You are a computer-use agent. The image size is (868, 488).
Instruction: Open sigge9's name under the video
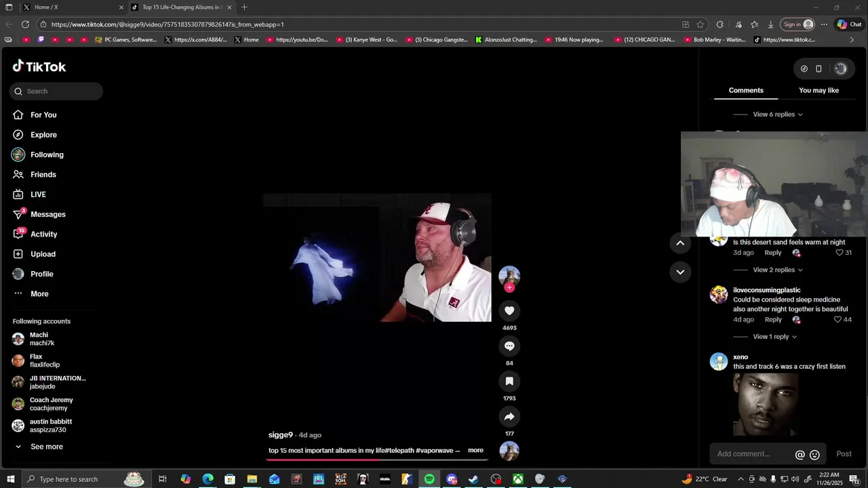click(281, 435)
